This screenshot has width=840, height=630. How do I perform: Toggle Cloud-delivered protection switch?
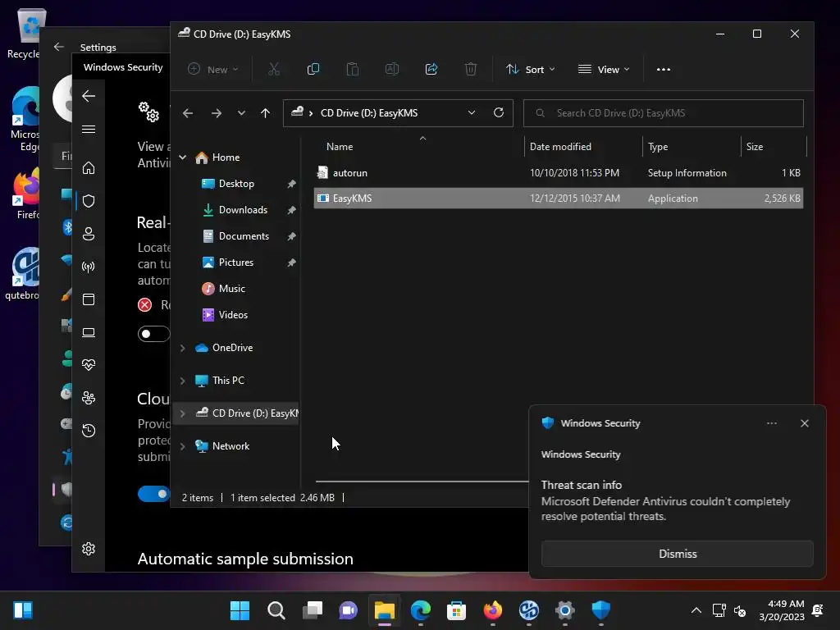(x=153, y=493)
